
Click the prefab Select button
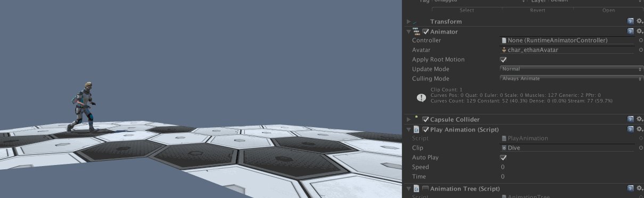467,10
